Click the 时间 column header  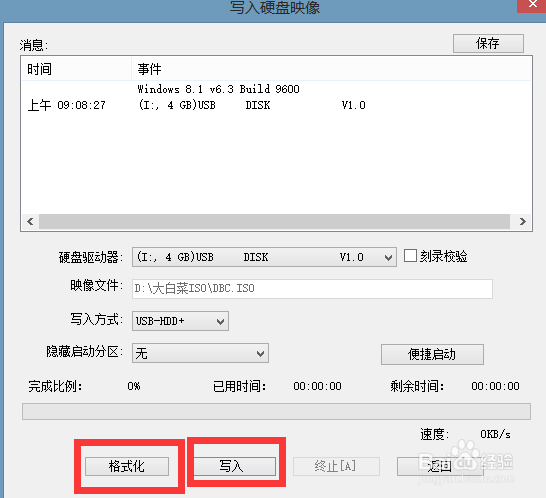pyautogui.click(x=76, y=69)
